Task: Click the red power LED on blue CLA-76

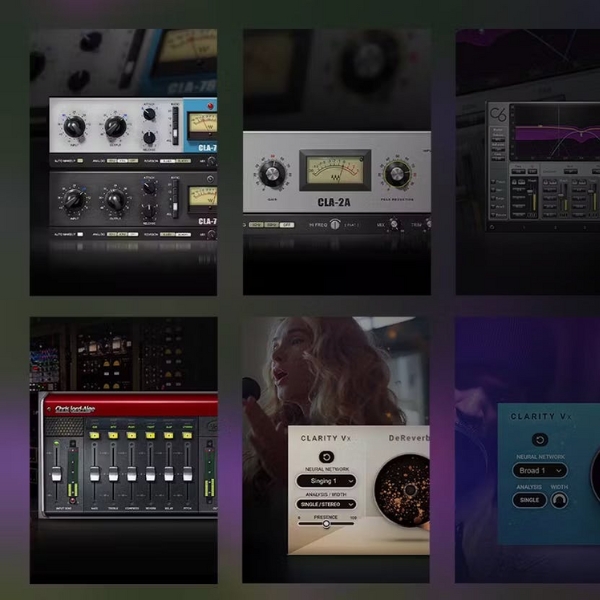Action: point(210,107)
